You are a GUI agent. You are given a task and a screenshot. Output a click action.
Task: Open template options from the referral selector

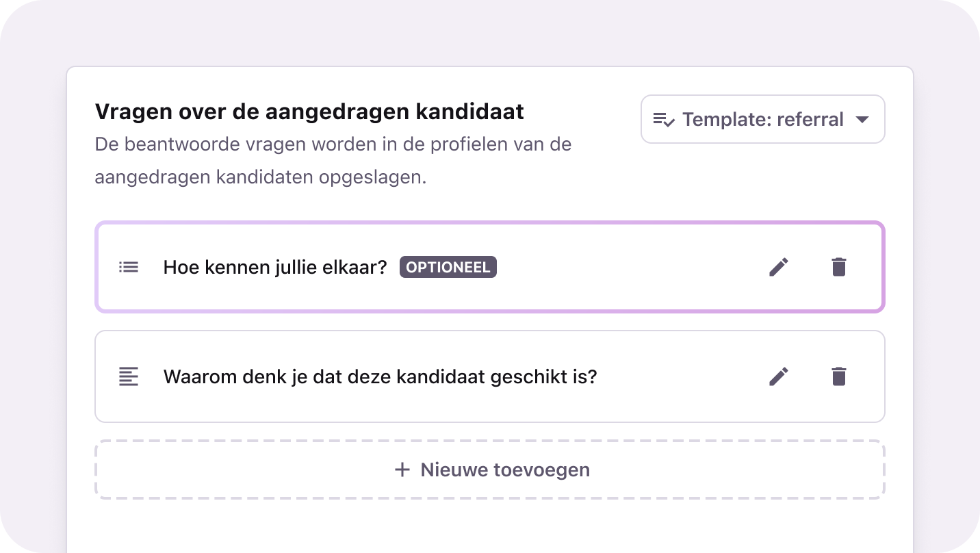(x=762, y=119)
